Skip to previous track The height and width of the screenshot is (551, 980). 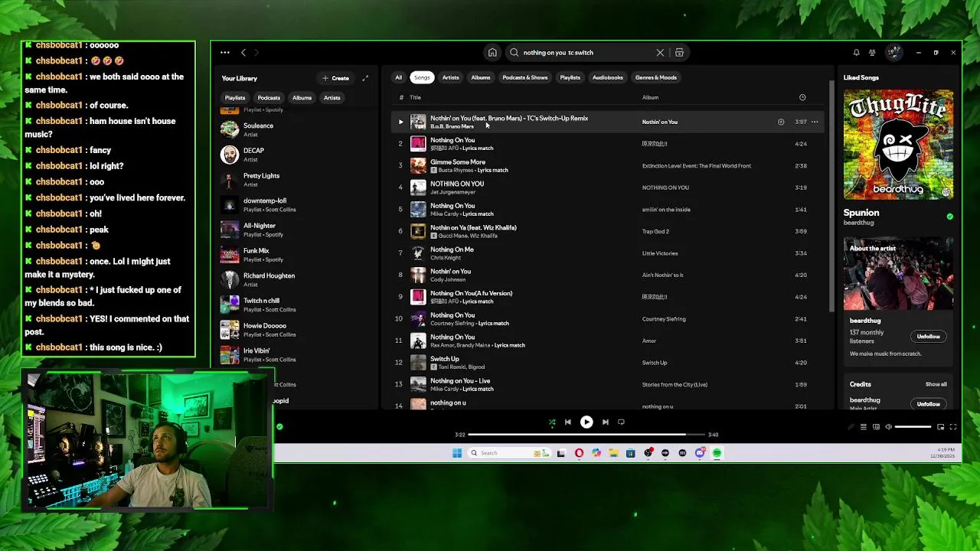coord(567,422)
